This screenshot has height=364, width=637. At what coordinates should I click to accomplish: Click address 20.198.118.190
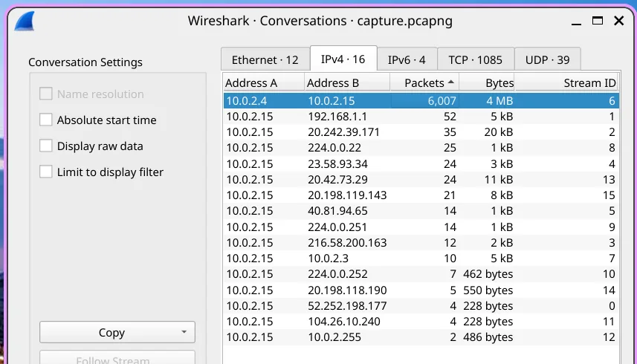347,290
